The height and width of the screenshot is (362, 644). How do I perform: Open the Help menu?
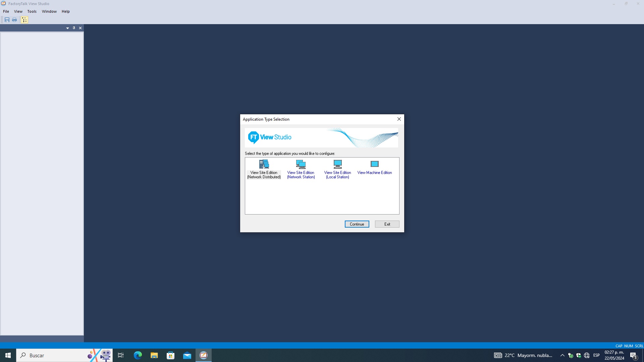[x=66, y=11]
